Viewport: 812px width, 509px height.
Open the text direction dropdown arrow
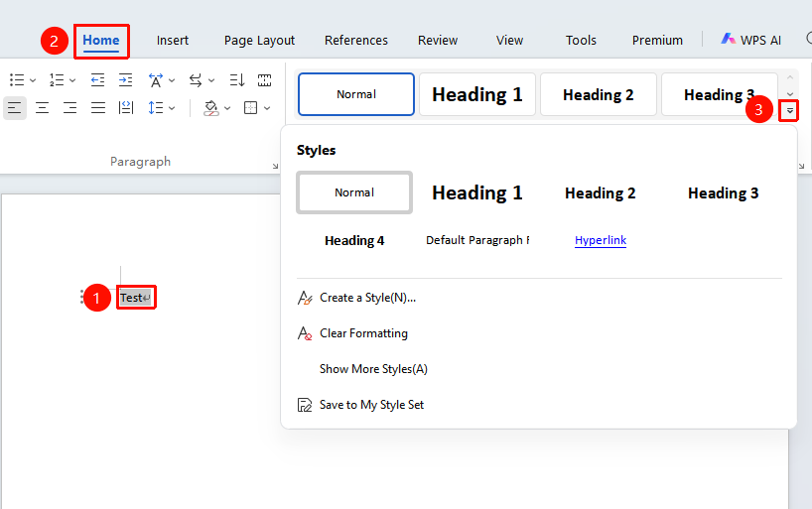[x=211, y=80]
